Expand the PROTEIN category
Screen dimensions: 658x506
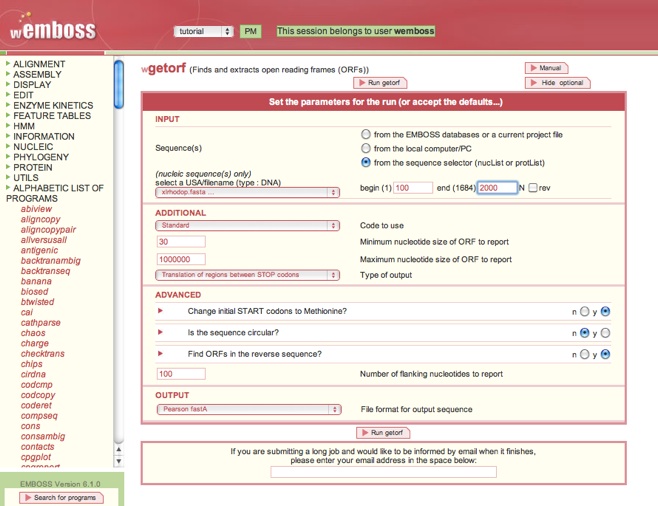[x=33, y=167]
